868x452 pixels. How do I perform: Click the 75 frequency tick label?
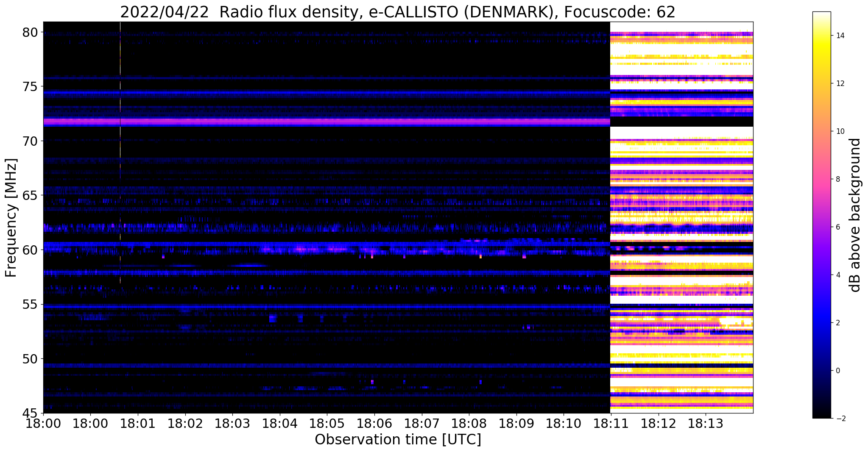[x=30, y=86]
